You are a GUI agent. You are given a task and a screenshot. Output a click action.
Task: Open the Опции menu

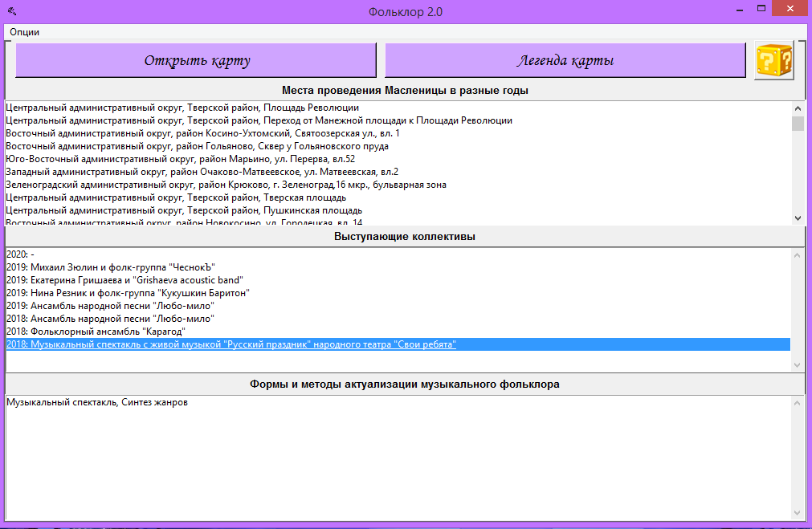(x=24, y=32)
